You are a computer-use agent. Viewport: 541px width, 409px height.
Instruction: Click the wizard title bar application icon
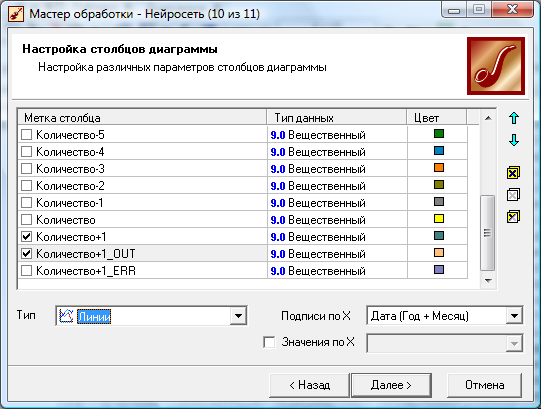16,14
